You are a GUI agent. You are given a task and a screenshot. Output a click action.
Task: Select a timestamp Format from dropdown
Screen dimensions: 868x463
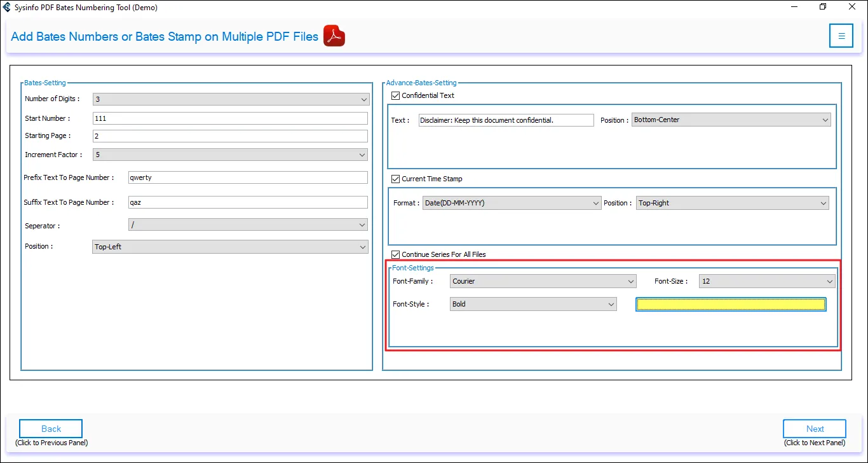tap(512, 203)
